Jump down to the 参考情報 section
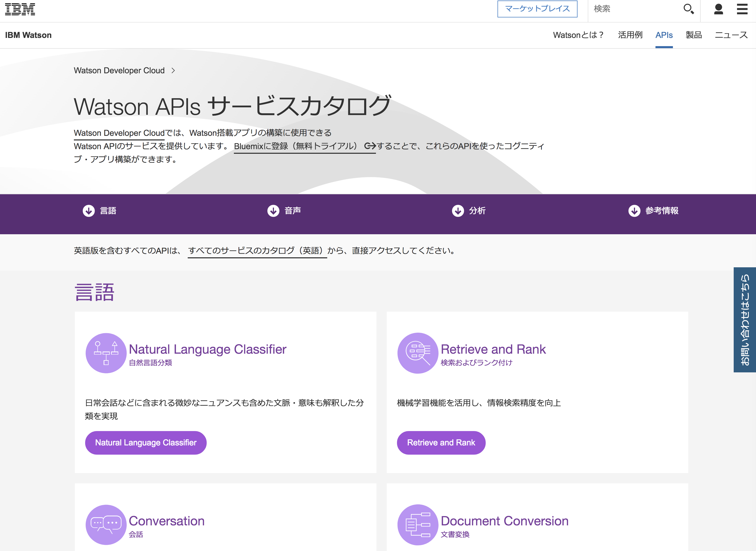The height and width of the screenshot is (551, 756). coord(653,211)
